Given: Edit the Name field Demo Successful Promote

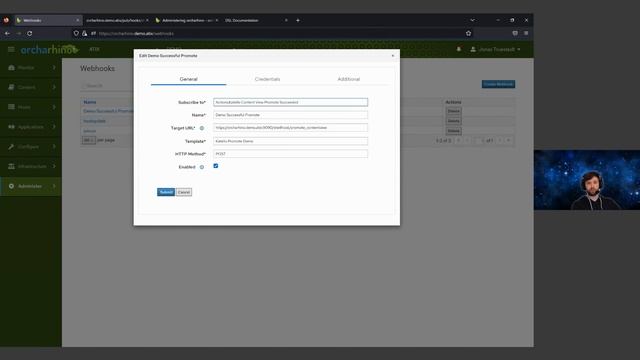Looking at the screenshot, I should pyautogui.click(x=290, y=115).
